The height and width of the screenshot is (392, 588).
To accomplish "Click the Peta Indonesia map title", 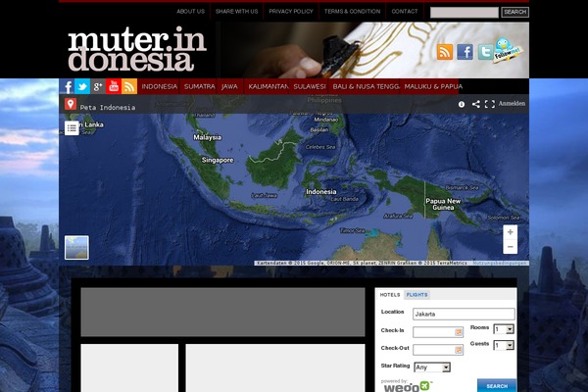I will point(108,108).
